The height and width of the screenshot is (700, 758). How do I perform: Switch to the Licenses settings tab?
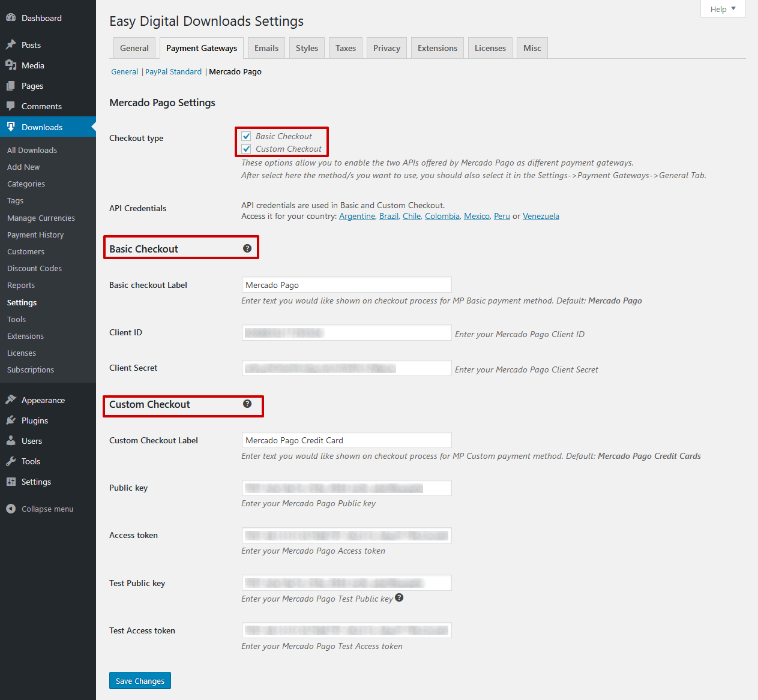pyautogui.click(x=490, y=48)
